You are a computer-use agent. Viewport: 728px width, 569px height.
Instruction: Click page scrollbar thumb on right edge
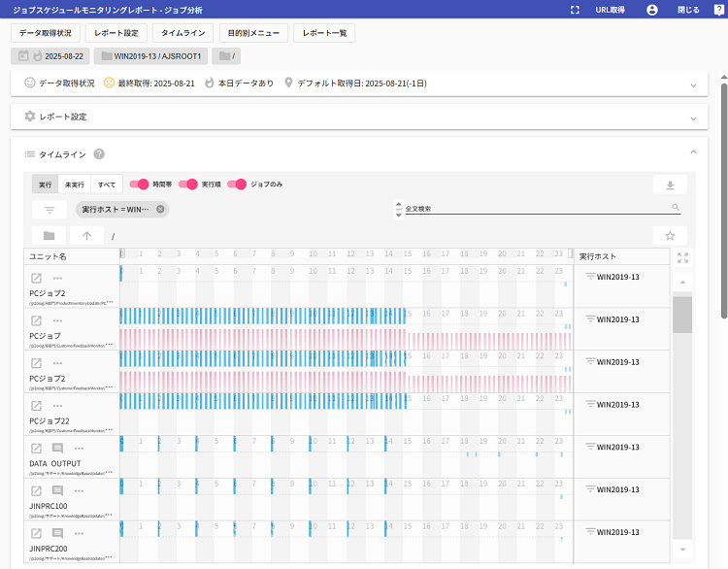pos(724,201)
